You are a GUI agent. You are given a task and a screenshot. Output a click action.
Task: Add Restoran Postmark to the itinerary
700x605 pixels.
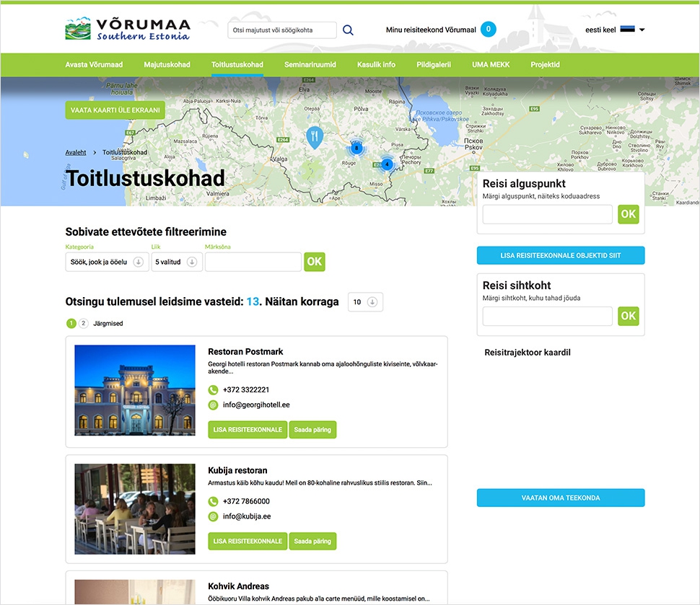pyautogui.click(x=248, y=430)
